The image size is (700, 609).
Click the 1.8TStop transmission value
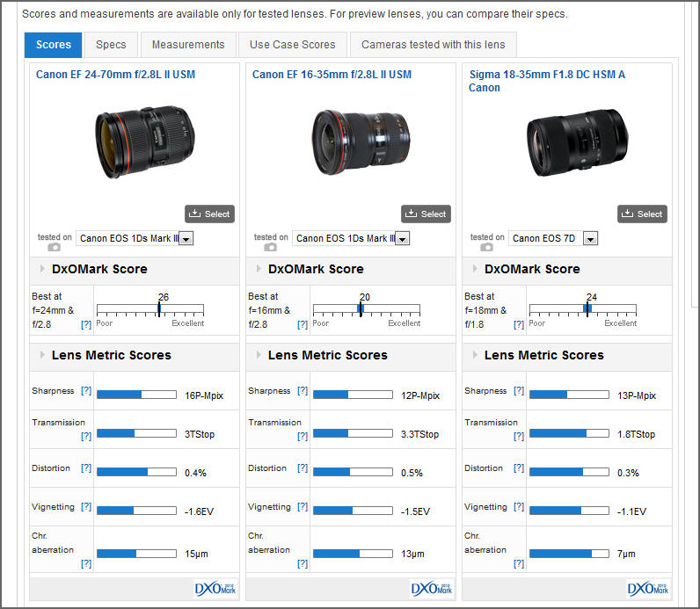pos(636,434)
